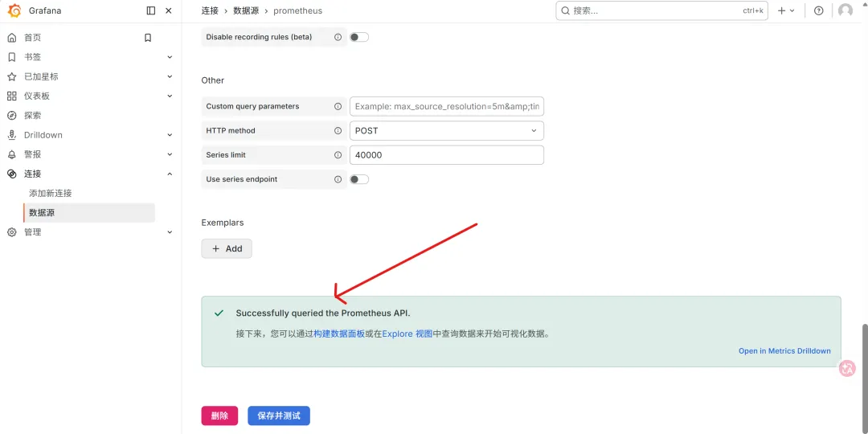The height and width of the screenshot is (434, 868).
Task: Open 首页 in the sidebar
Action: tap(33, 38)
